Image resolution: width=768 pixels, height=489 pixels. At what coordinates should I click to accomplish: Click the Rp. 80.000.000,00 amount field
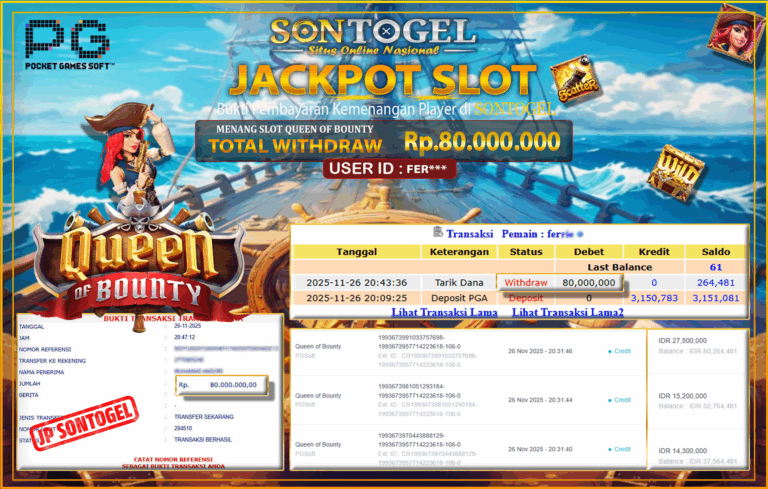pos(222,385)
